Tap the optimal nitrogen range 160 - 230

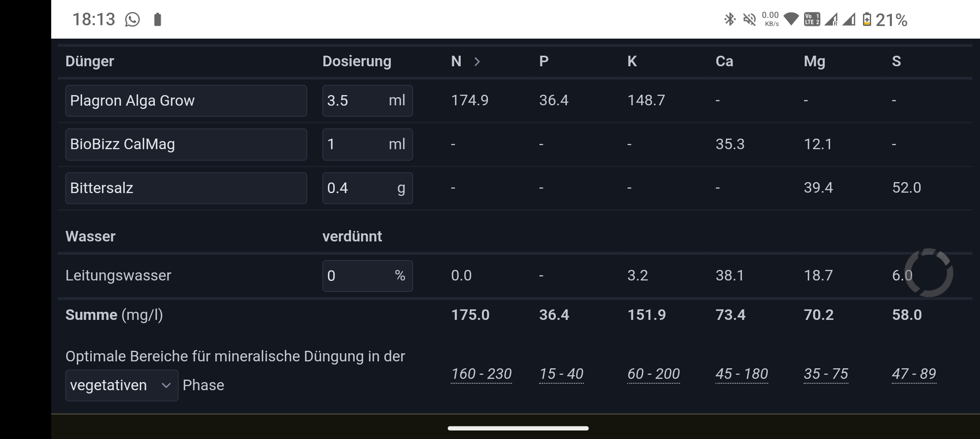481,374
